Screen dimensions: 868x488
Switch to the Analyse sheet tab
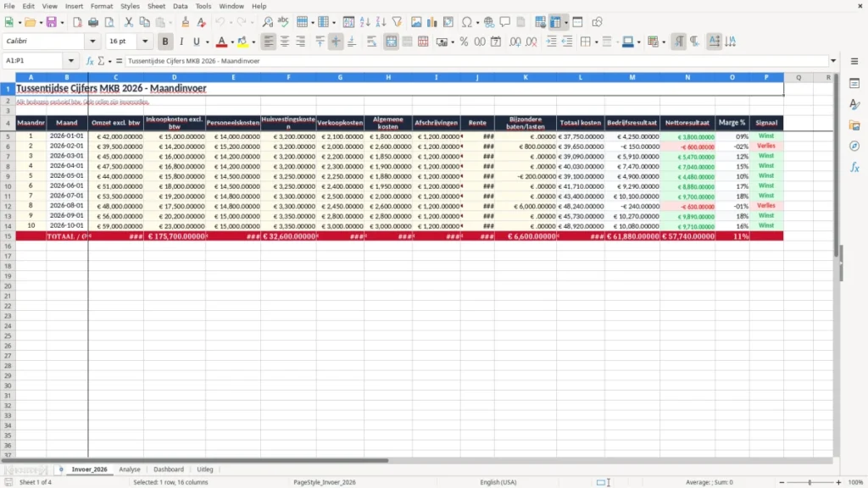[x=130, y=469]
